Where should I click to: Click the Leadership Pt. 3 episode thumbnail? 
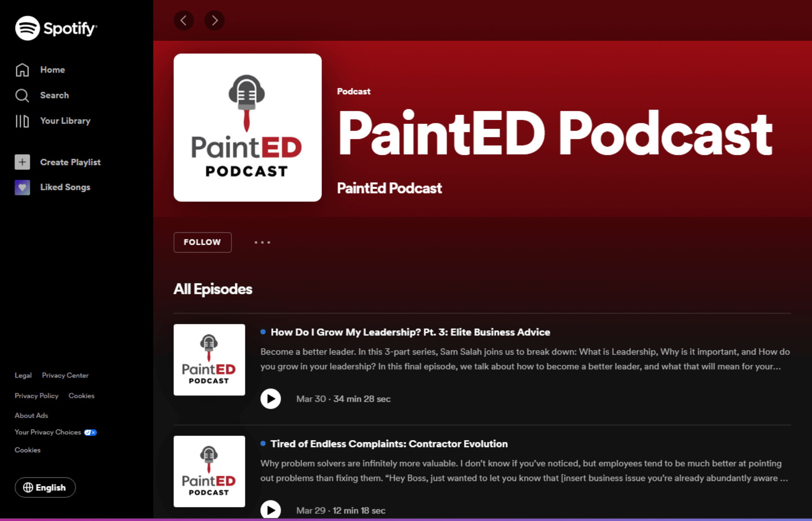tap(209, 360)
